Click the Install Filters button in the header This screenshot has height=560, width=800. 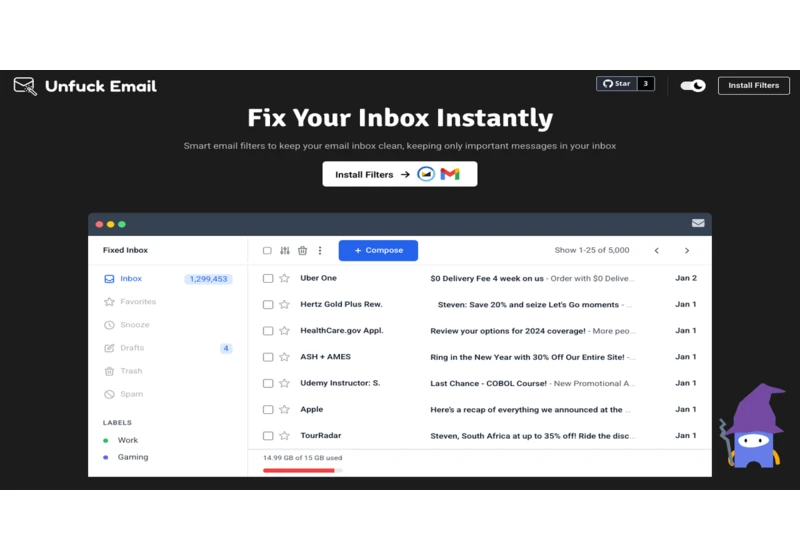click(754, 85)
